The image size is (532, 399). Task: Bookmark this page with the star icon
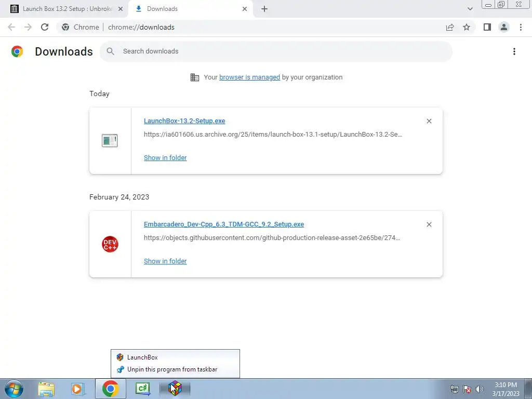click(467, 27)
